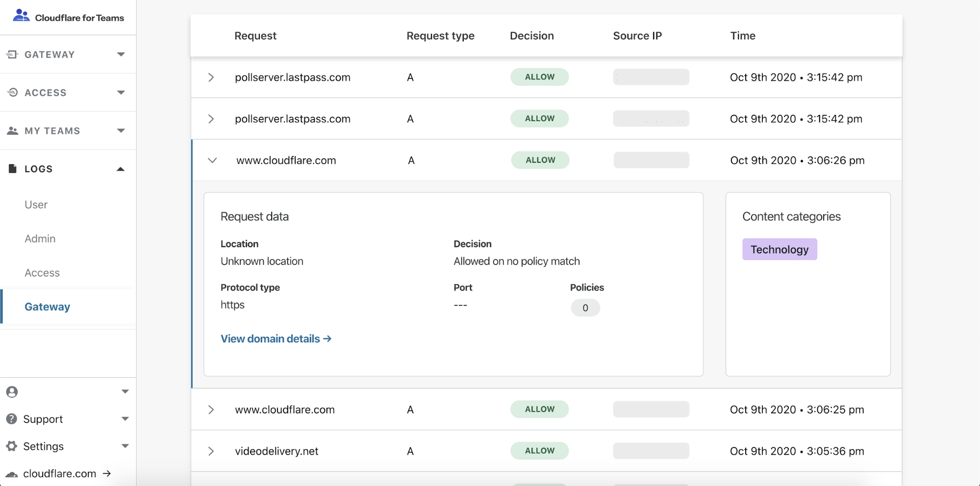The height and width of the screenshot is (486, 980).
Task: Expand the GATEWAY sidebar dropdown arrow
Action: coord(121,54)
